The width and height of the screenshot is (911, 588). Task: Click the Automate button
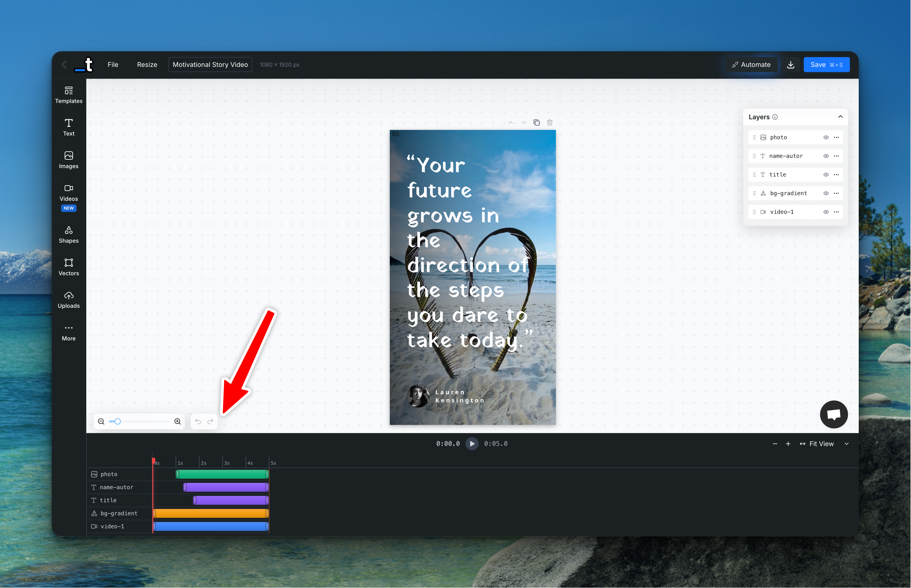tap(751, 64)
